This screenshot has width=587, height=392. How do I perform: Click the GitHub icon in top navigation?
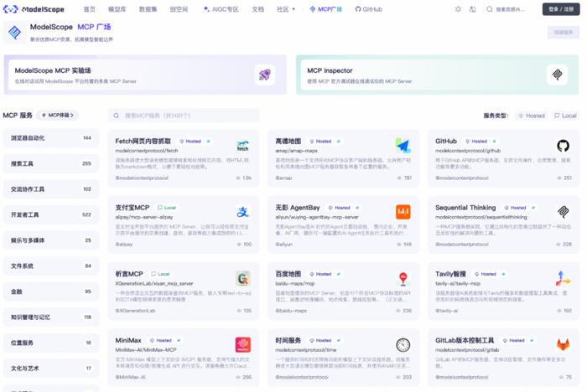click(x=358, y=9)
